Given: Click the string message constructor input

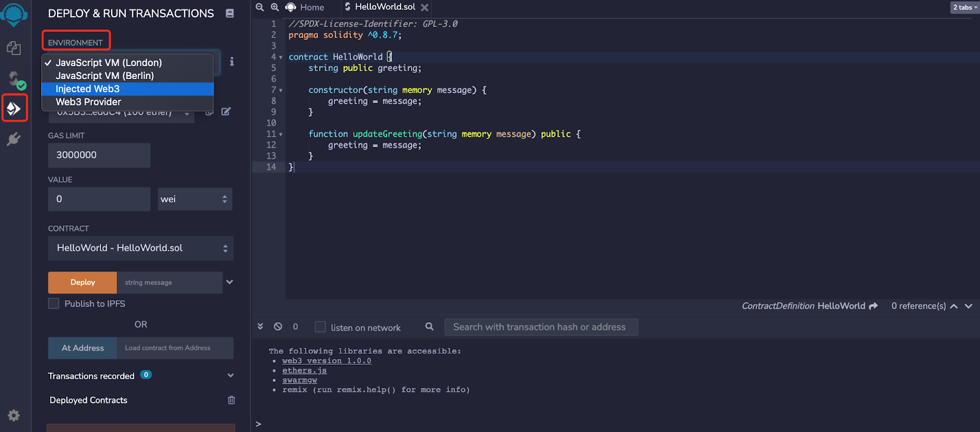Looking at the screenshot, I should (x=170, y=282).
